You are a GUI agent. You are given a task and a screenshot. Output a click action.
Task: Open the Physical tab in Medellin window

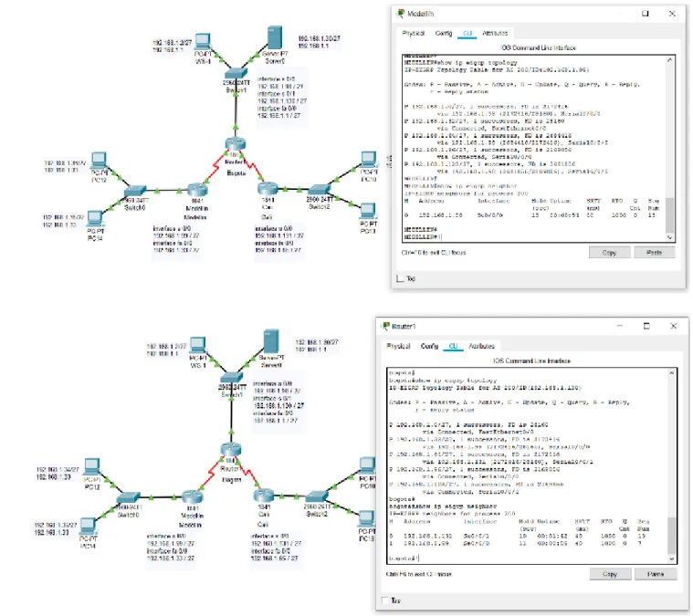[413, 33]
